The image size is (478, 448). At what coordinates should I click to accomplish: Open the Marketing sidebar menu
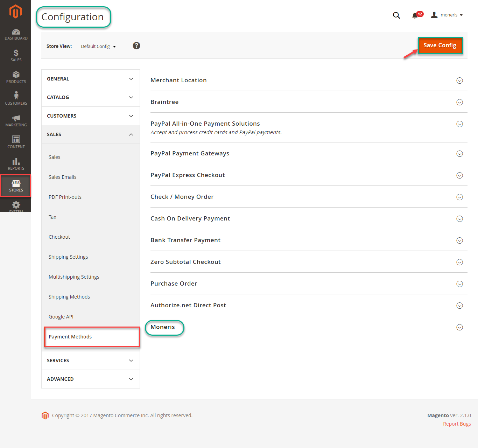click(x=16, y=121)
